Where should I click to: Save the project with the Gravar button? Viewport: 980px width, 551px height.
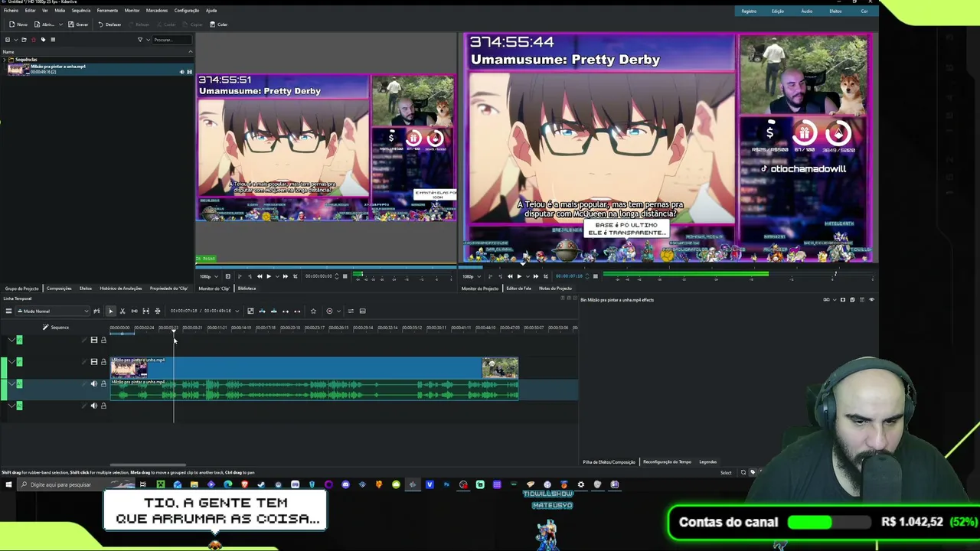(77, 24)
